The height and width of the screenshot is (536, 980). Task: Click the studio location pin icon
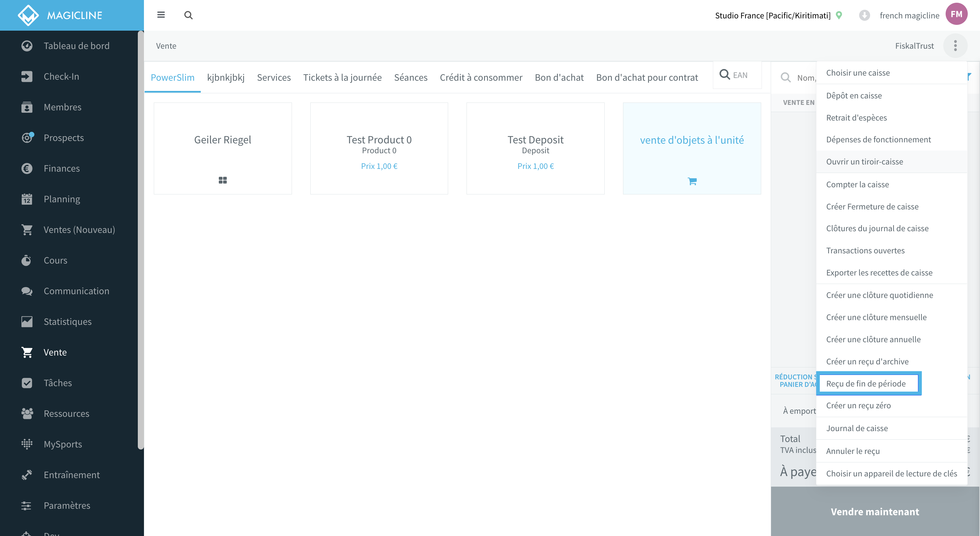(839, 15)
